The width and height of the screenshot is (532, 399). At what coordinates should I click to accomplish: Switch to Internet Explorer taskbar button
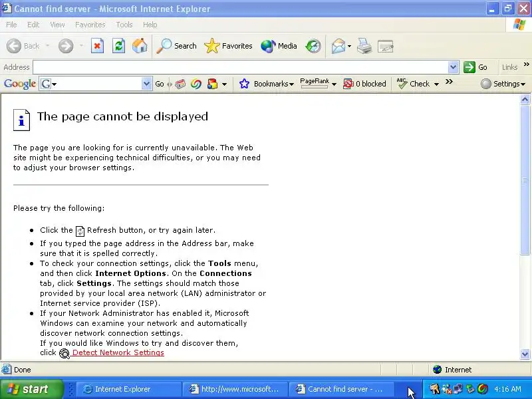pos(128,389)
